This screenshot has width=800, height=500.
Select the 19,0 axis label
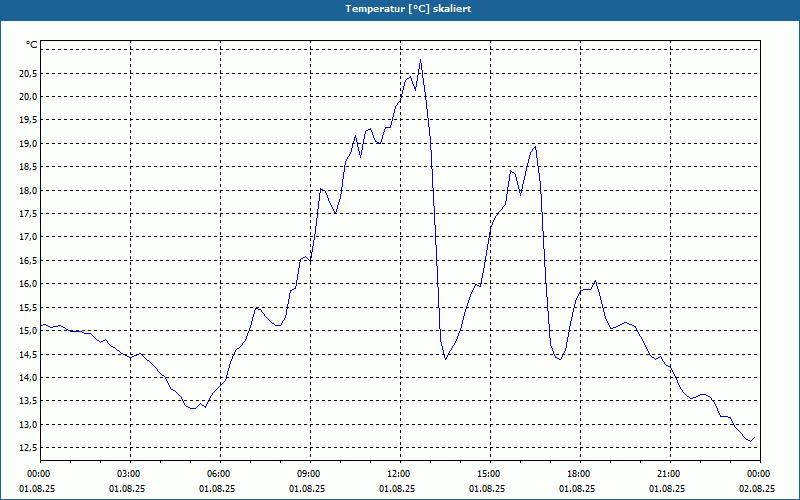[x=28, y=144]
